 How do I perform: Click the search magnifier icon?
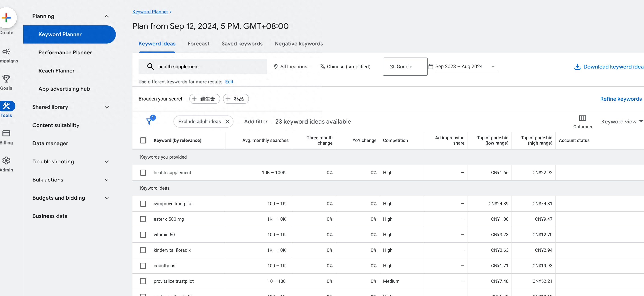click(x=150, y=66)
